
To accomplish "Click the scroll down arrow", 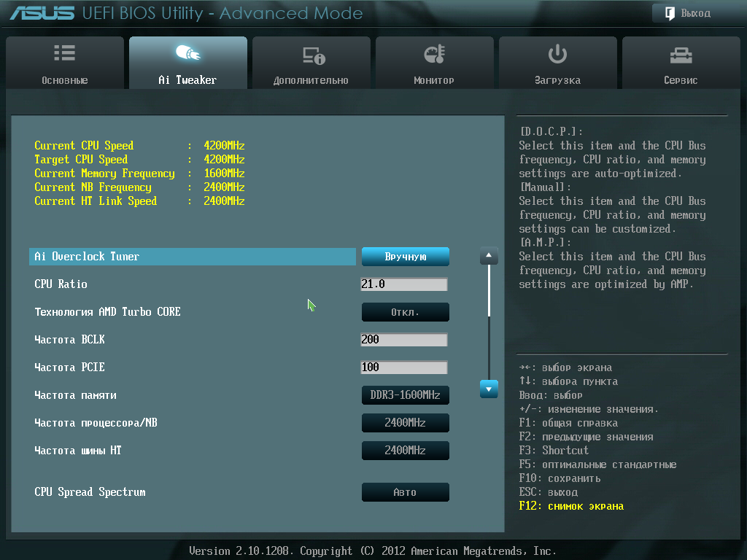I will point(489,389).
